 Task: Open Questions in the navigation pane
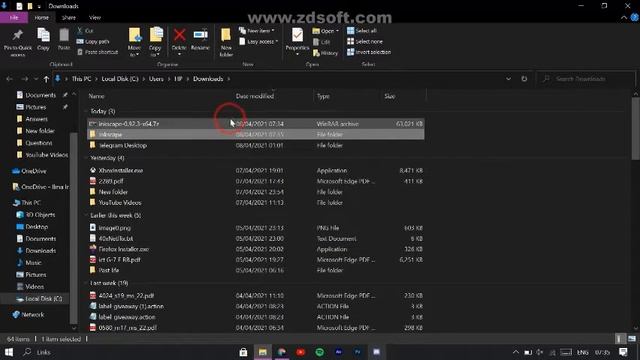39,143
